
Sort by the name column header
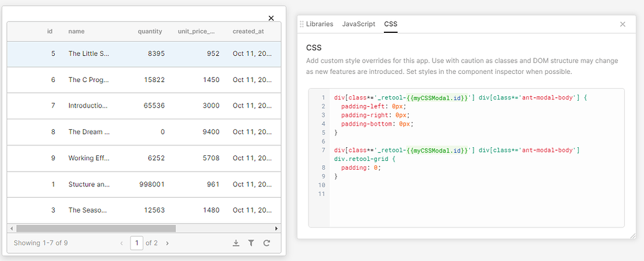click(x=77, y=31)
